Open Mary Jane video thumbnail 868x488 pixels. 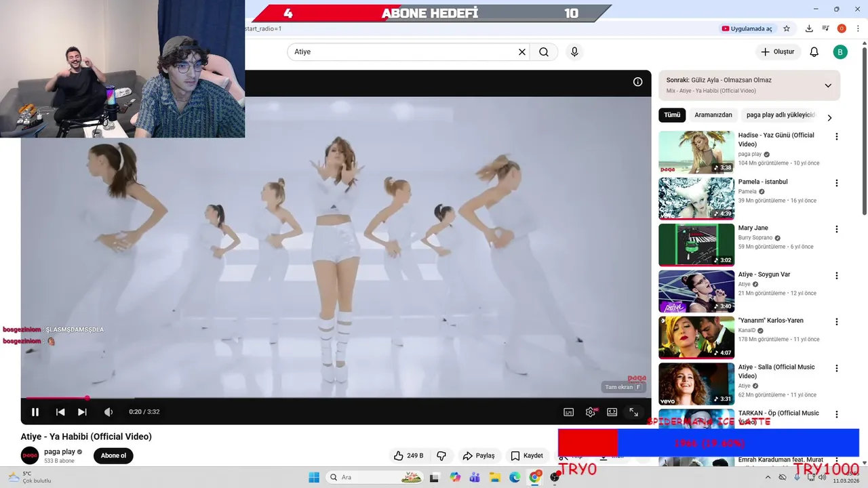point(696,245)
